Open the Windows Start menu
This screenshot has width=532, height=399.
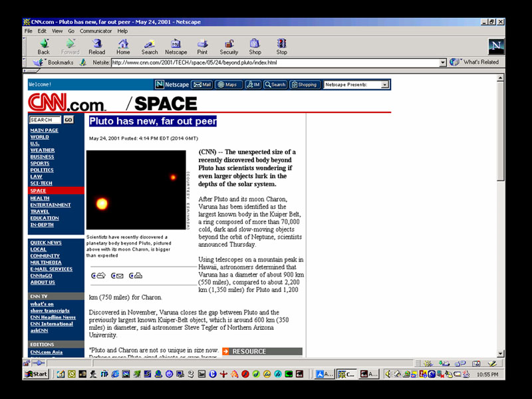tap(36, 374)
